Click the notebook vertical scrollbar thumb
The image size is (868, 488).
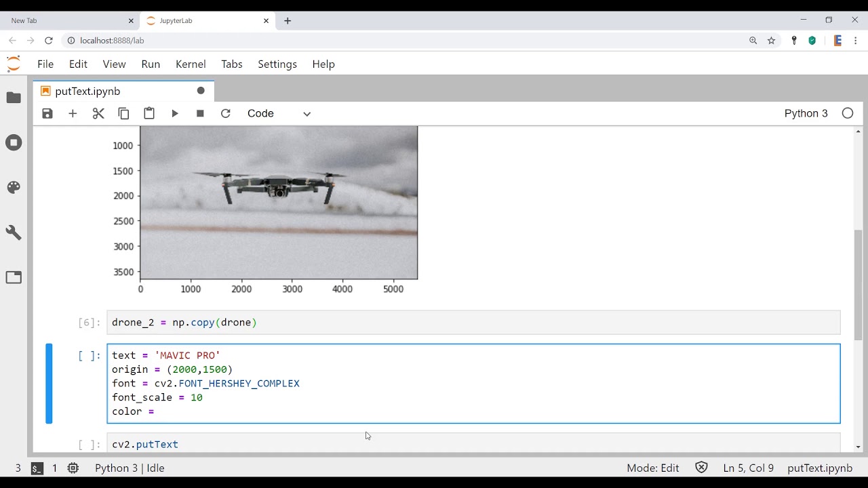click(859, 285)
